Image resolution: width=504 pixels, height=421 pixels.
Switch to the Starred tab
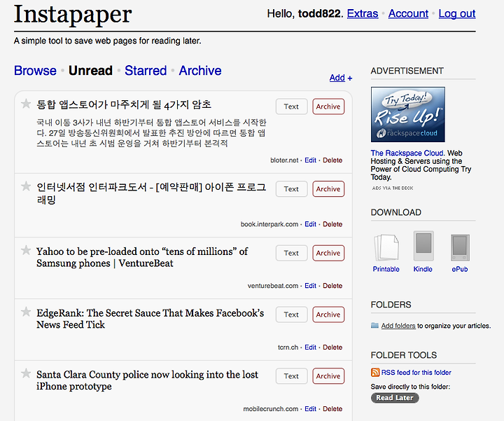pyautogui.click(x=146, y=71)
